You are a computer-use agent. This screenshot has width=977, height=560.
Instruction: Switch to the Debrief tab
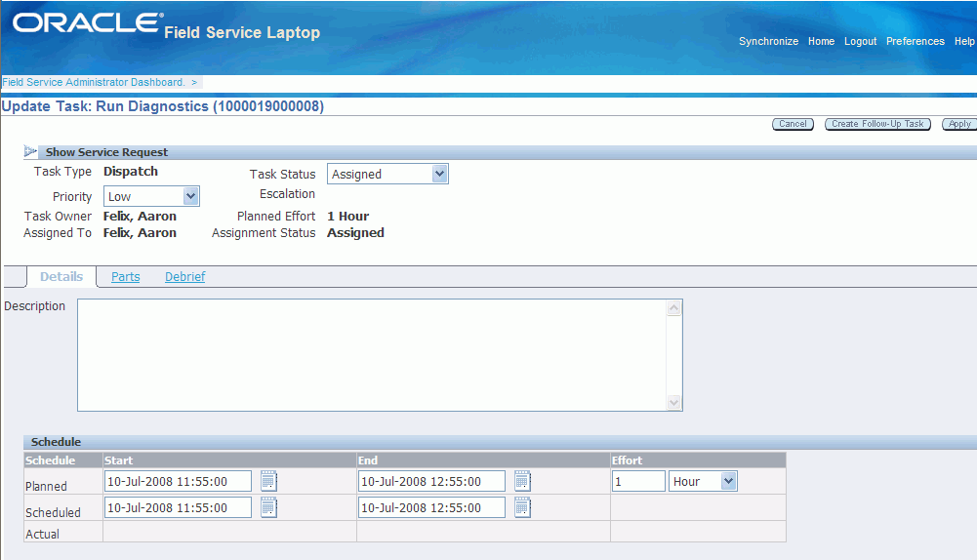point(185,276)
